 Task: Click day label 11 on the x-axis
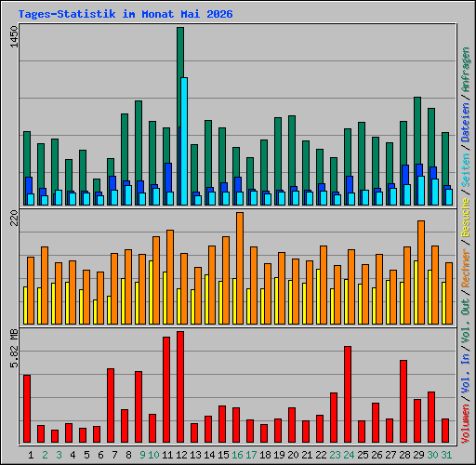(167, 455)
